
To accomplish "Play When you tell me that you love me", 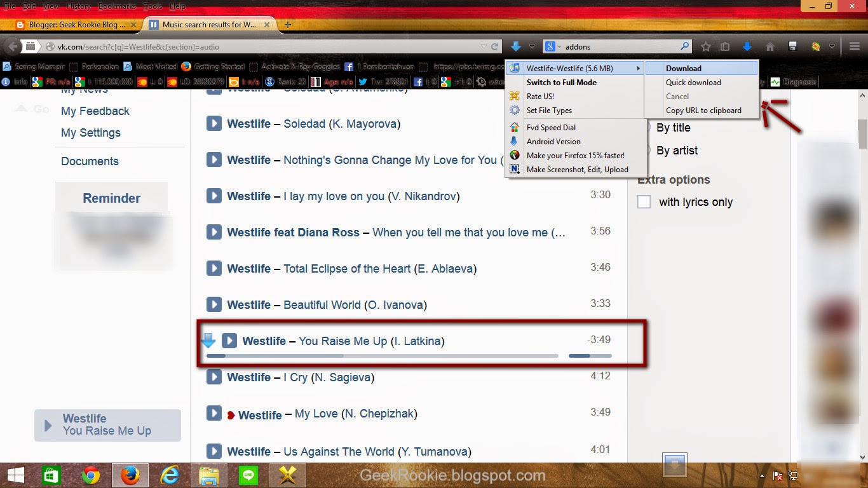I will pos(214,232).
